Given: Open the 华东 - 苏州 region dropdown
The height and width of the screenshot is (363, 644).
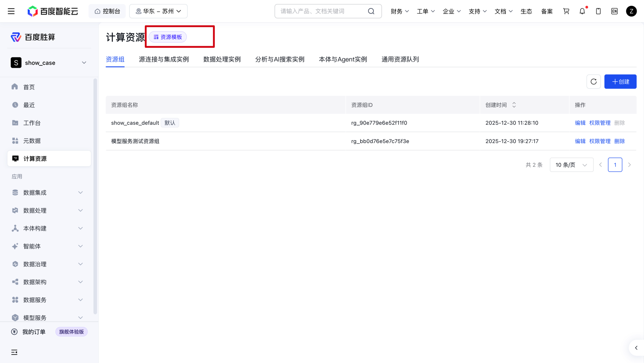Looking at the screenshot, I should [x=158, y=11].
